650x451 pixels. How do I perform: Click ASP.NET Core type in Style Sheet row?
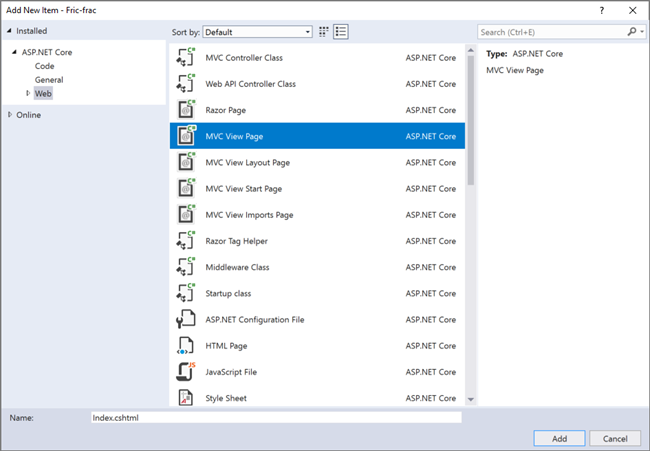431,398
